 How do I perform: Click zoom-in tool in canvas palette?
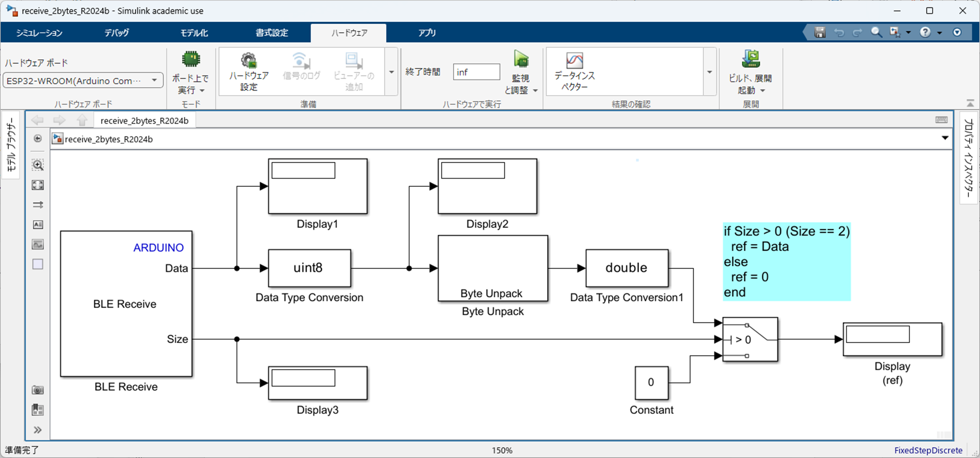[38, 165]
